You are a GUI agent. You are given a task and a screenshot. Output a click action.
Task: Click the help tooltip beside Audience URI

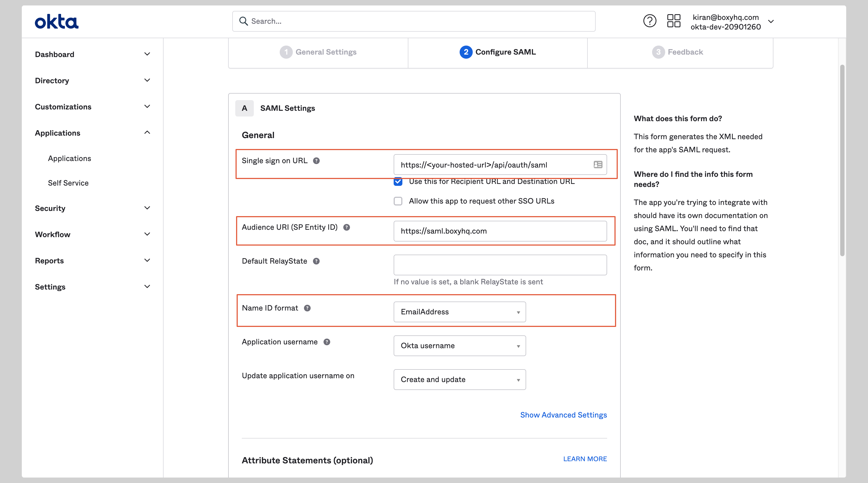[347, 227]
